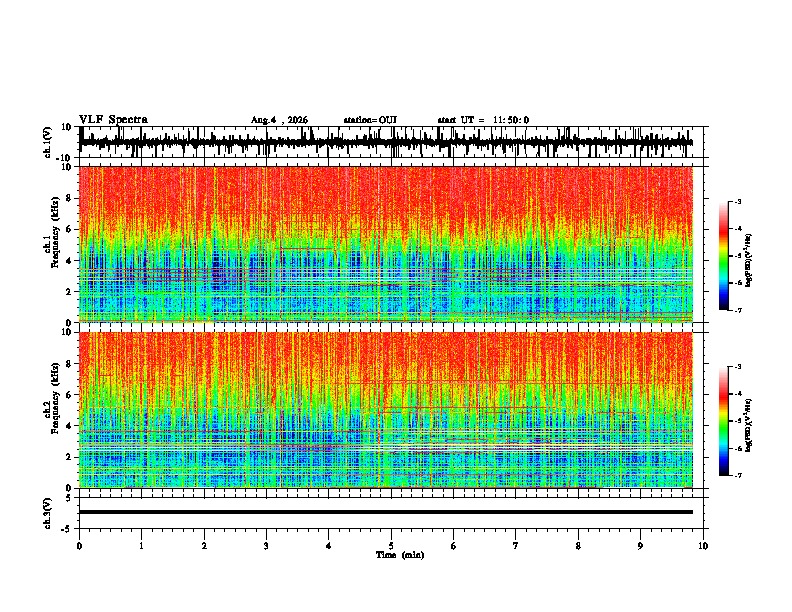This screenshot has width=792, height=612.
Task: Click the "7" tick on the time axis
Action: click(x=516, y=546)
